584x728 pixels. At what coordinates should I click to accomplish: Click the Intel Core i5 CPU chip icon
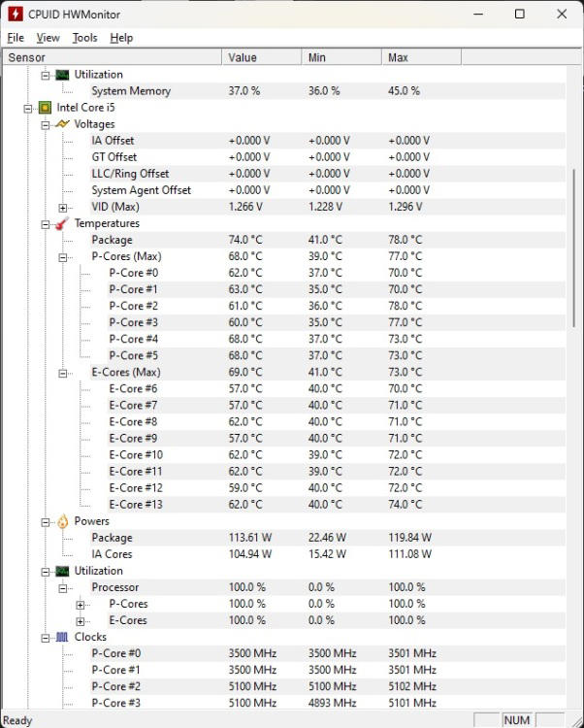pos(45,108)
